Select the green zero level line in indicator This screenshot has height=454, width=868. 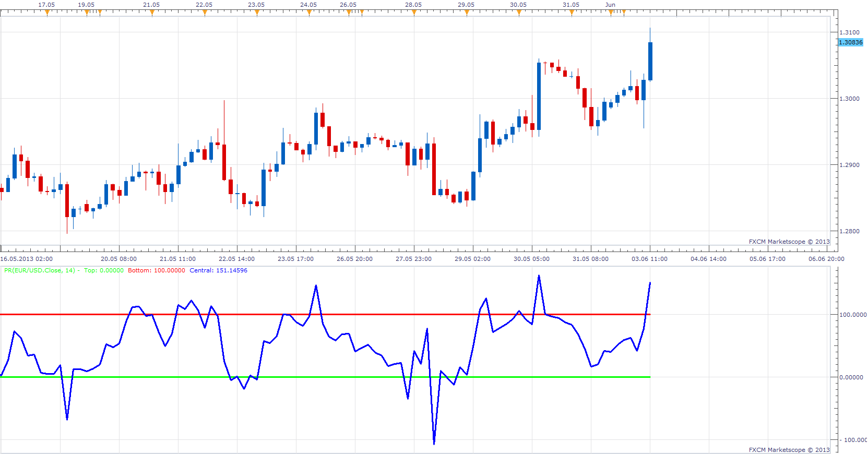click(x=325, y=377)
